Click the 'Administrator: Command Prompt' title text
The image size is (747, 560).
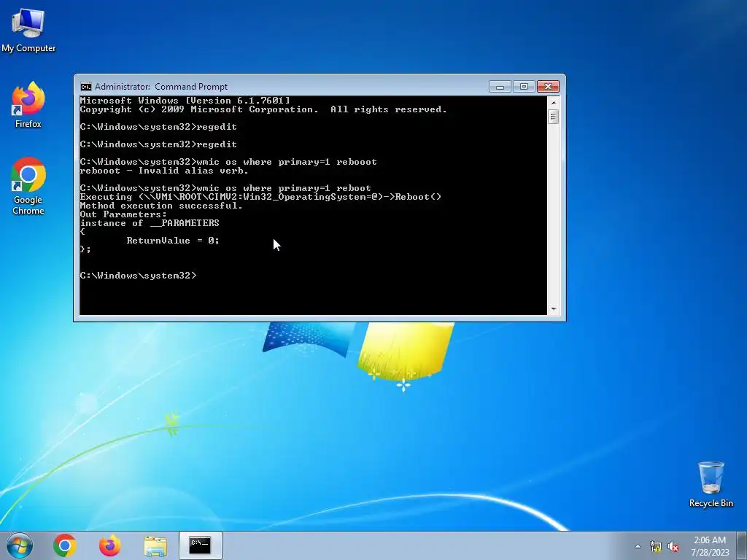click(x=161, y=87)
